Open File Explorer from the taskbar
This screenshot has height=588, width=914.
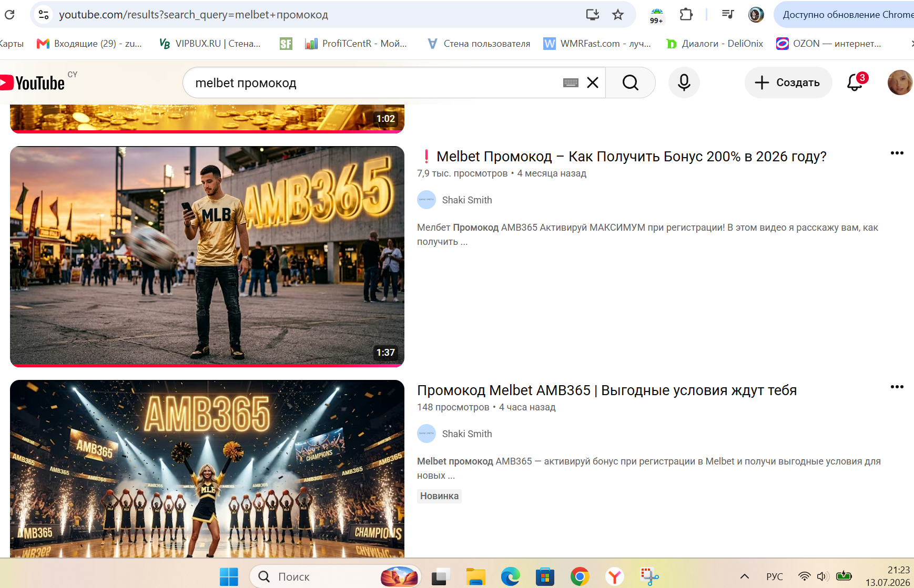[x=476, y=576]
